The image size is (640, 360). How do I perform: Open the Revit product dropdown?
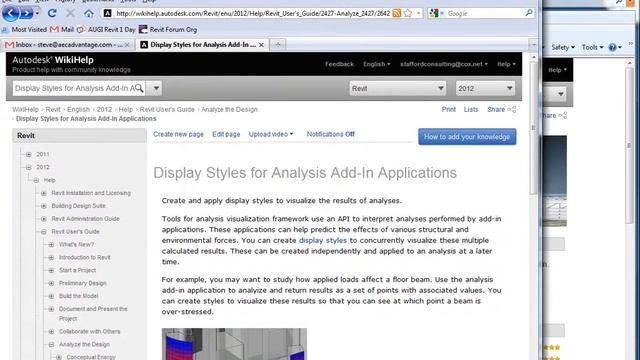coord(397,89)
